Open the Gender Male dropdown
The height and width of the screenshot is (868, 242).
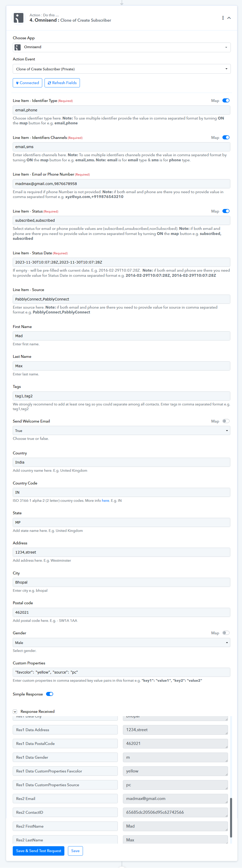[x=121, y=642]
